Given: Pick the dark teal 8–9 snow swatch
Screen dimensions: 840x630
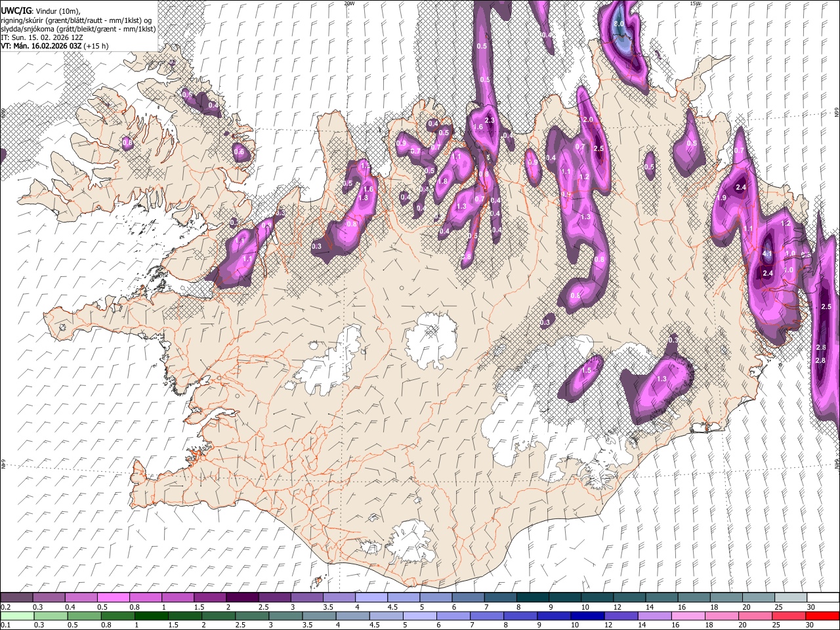Looking at the screenshot, I should coord(532,598).
